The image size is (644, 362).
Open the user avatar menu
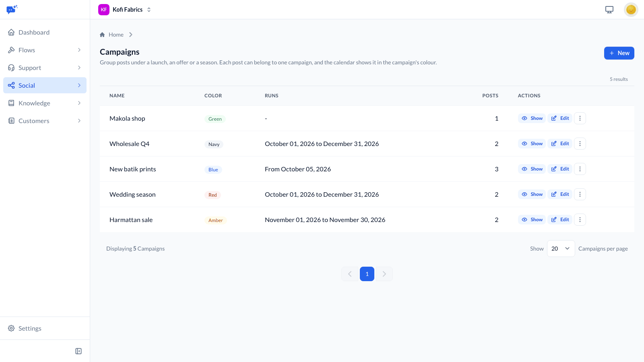631,10
